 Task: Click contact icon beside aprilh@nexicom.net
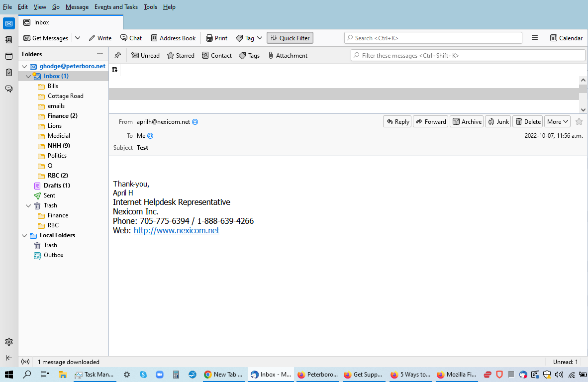pyautogui.click(x=195, y=122)
